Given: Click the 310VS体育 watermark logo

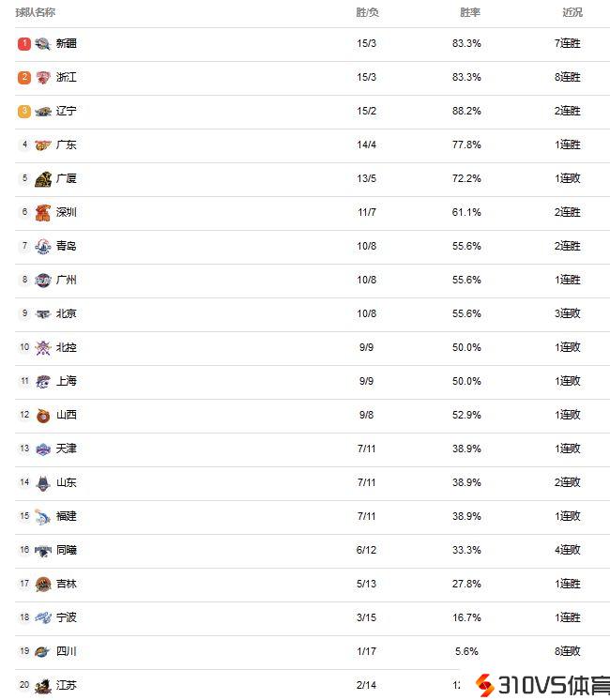Looking at the screenshot, I should coord(539,685).
